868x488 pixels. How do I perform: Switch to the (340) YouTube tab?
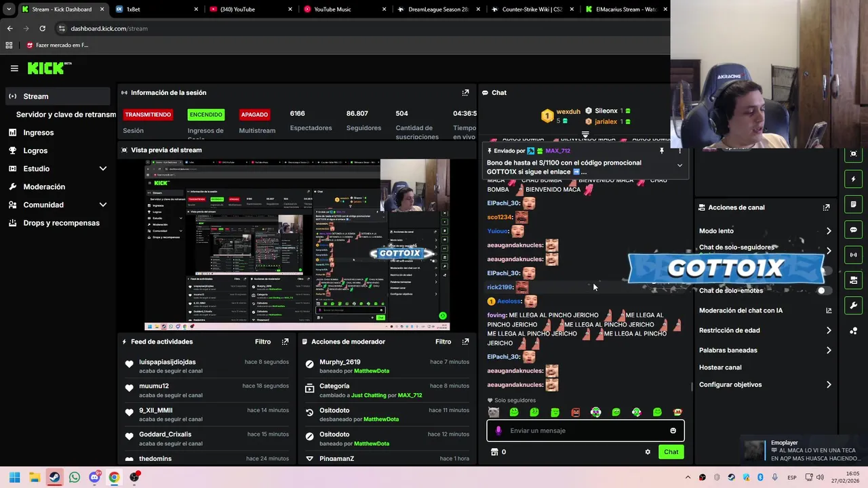coord(250,9)
